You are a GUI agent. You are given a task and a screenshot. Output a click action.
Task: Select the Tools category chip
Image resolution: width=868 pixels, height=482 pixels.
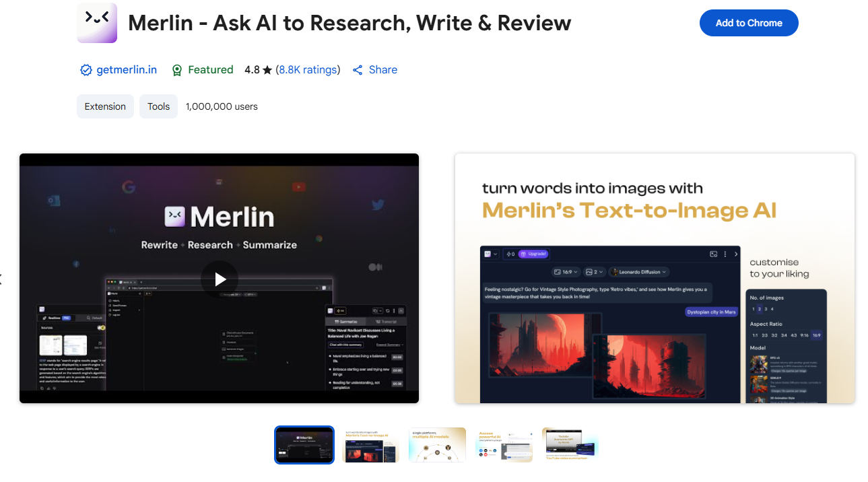pos(158,106)
